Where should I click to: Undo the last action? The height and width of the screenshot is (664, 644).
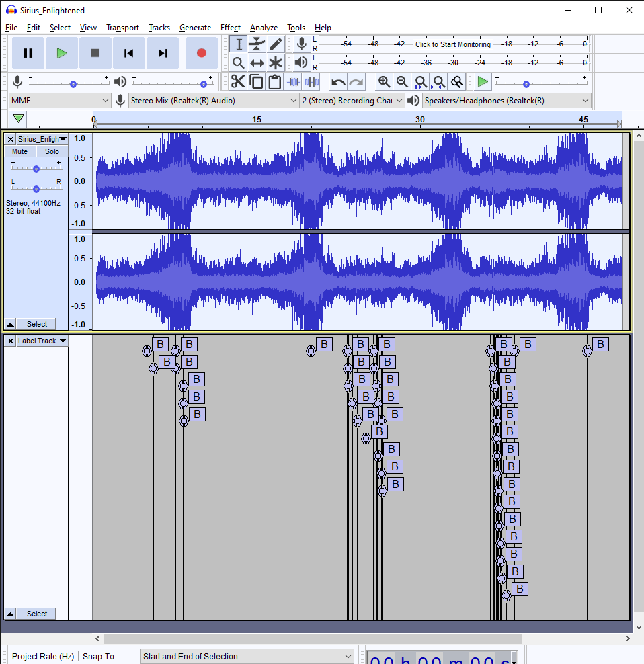(338, 81)
